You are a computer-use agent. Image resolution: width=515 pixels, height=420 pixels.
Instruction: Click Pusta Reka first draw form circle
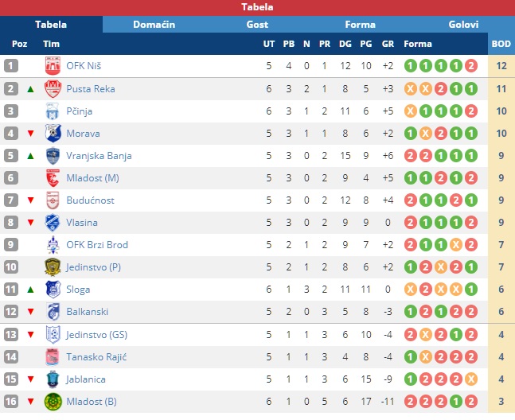(411, 89)
